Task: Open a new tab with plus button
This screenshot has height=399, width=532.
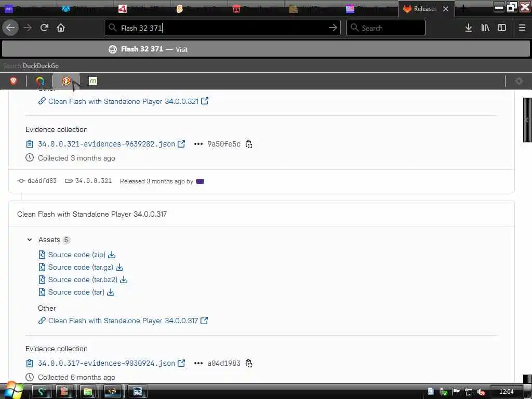Action: [x=464, y=8]
